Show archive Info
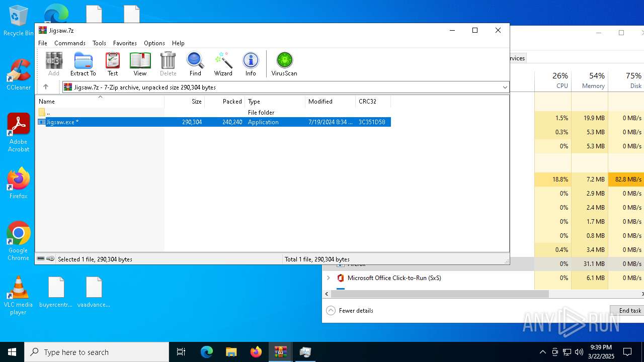The width and height of the screenshot is (644, 362). pyautogui.click(x=251, y=64)
